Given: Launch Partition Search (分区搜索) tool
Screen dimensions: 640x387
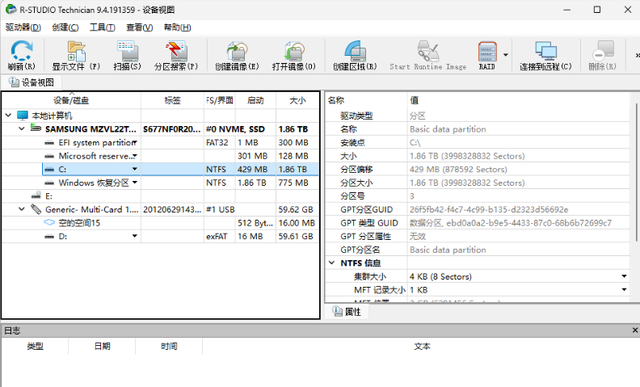Looking at the screenshot, I should [176, 55].
